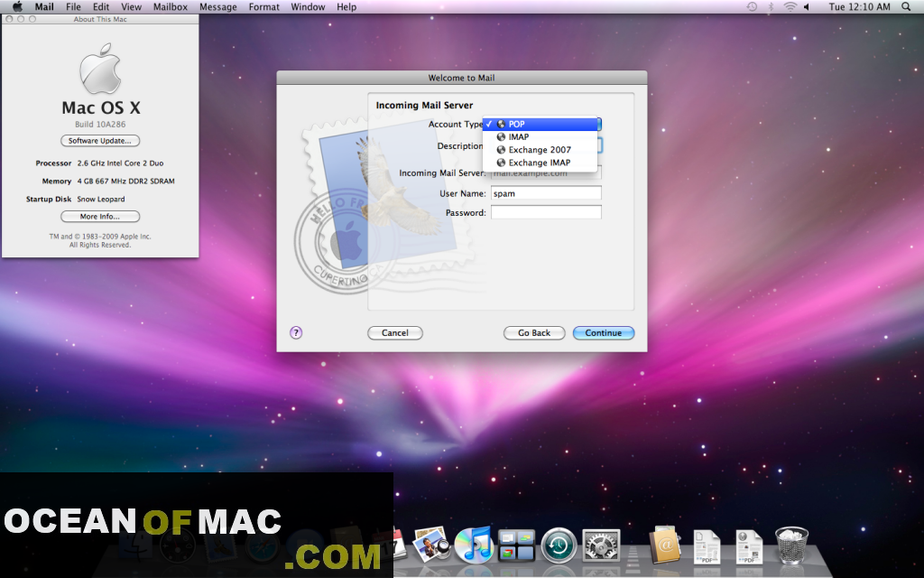The image size is (924, 578).
Task: Open System Preferences from the Dock
Action: [x=601, y=545]
